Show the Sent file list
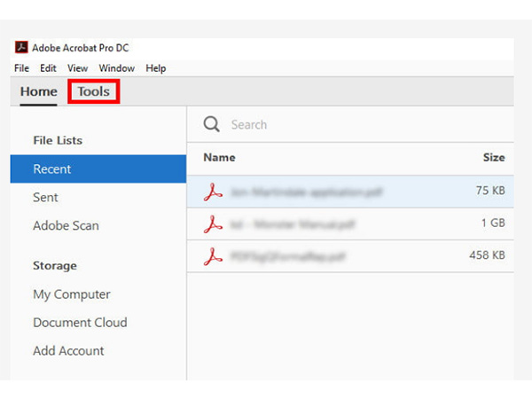 (45, 197)
